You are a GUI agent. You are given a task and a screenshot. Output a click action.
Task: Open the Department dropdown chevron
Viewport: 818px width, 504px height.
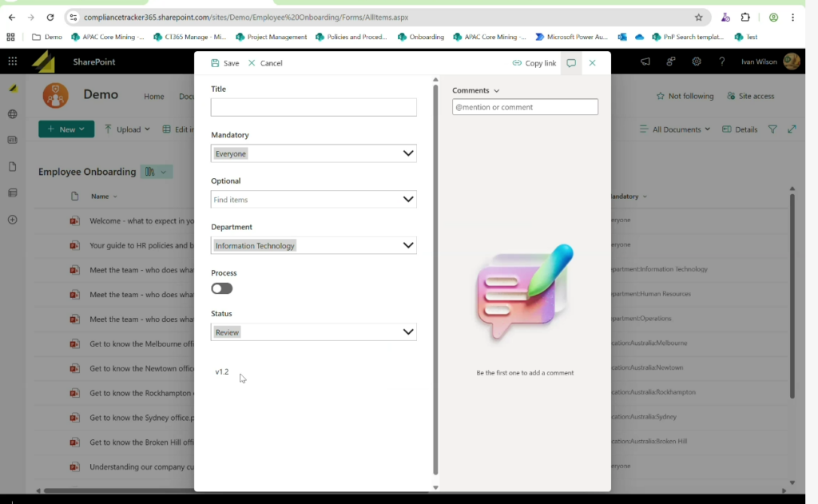(408, 245)
